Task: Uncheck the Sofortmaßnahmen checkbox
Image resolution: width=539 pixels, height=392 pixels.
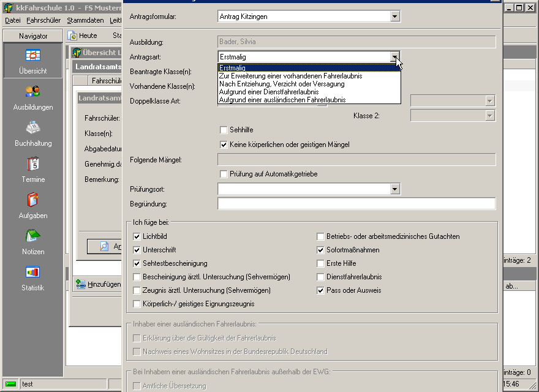Action: pos(320,250)
